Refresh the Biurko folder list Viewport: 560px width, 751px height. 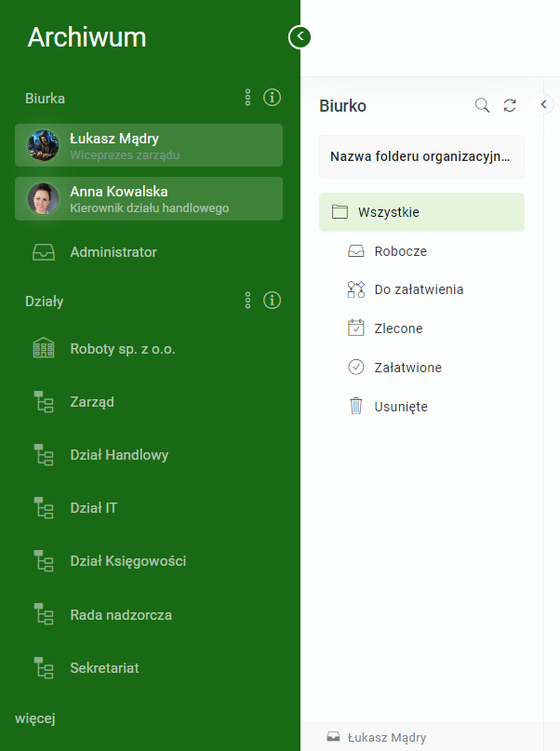pyautogui.click(x=510, y=105)
